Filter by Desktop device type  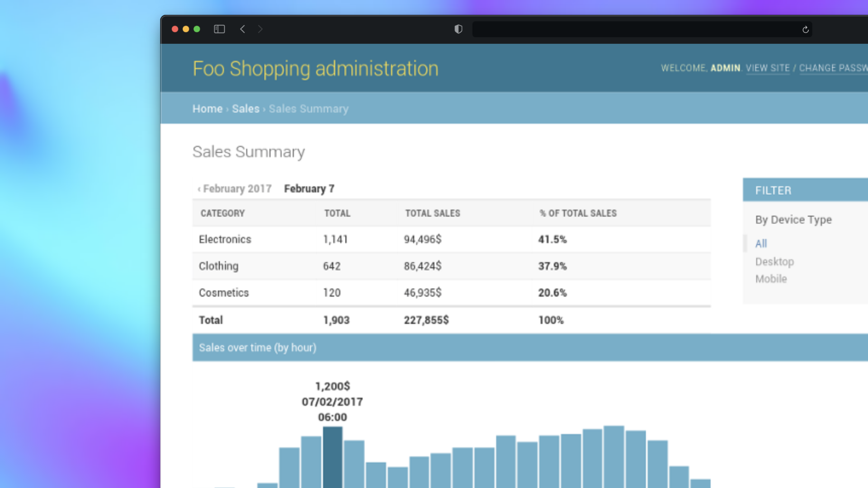[774, 262]
